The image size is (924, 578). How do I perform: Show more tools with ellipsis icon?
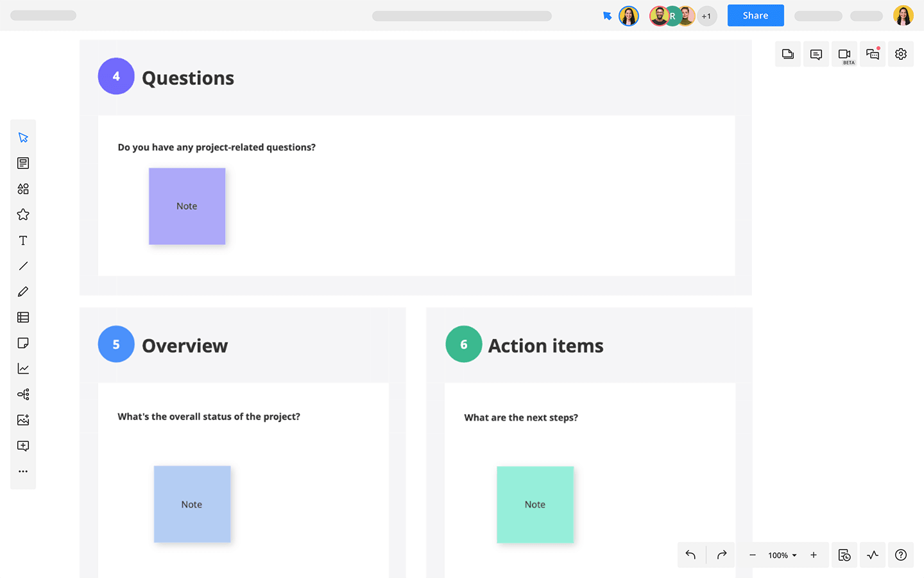[x=23, y=471]
